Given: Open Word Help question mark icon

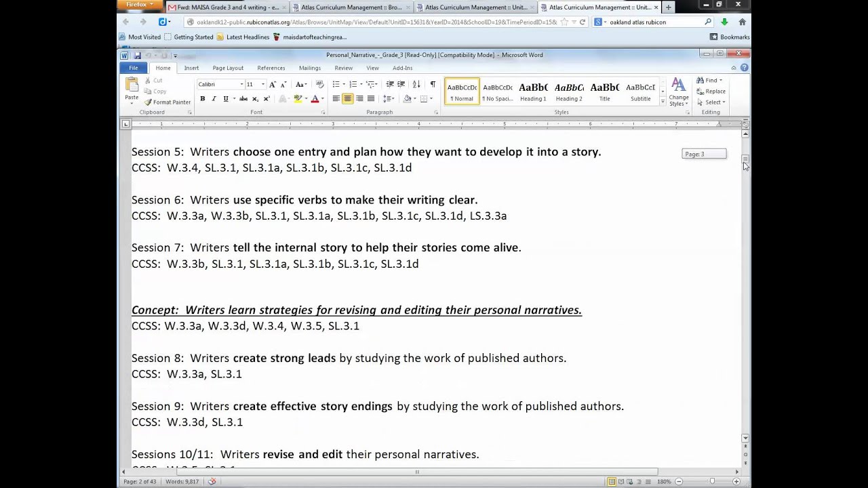Looking at the screenshot, I should [x=744, y=68].
